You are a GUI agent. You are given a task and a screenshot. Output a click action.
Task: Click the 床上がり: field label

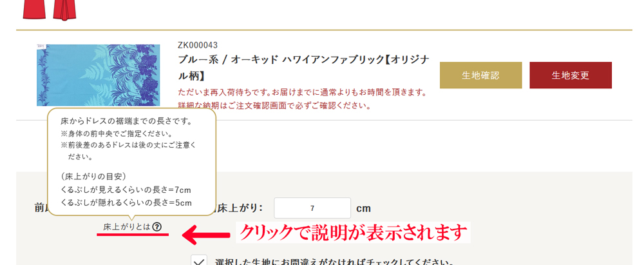click(x=241, y=208)
